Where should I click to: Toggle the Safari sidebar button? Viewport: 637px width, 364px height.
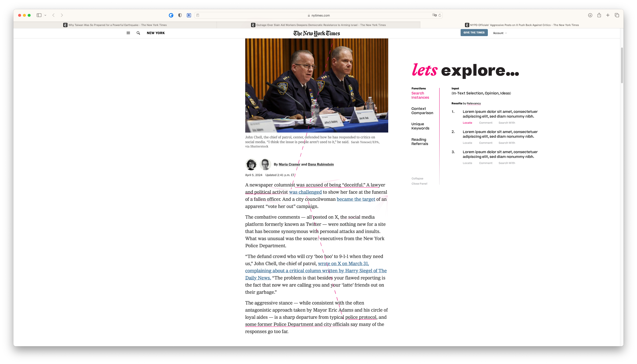point(39,15)
